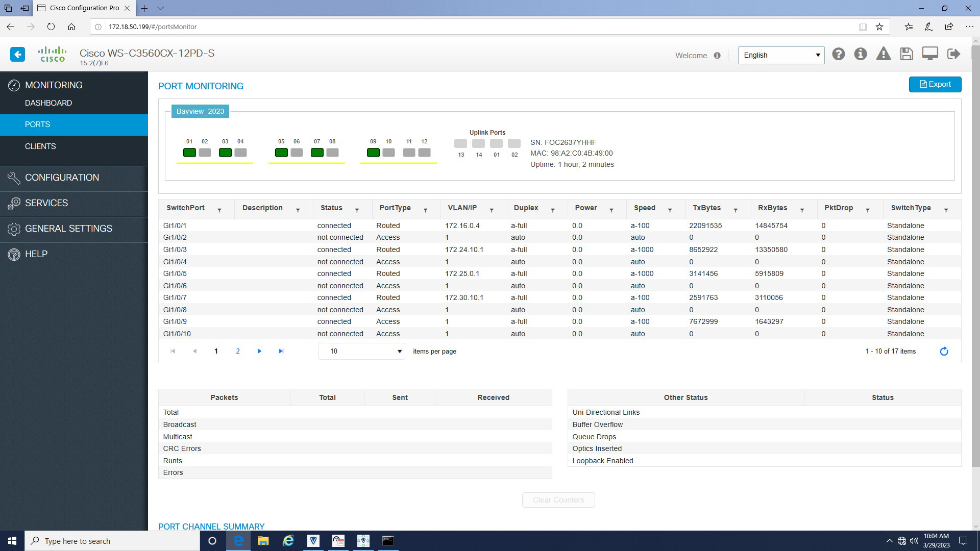Open DASHBOARD in sidebar
980x551 pixels.
point(48,103)
